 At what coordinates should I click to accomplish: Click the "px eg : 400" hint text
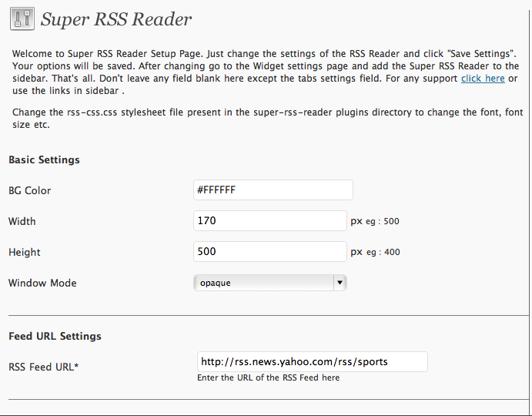tap(375, 253)
